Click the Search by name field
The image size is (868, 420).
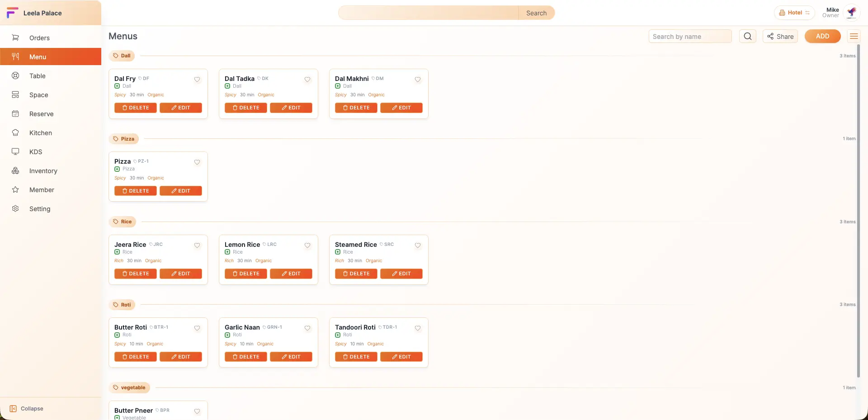[690, 36]
